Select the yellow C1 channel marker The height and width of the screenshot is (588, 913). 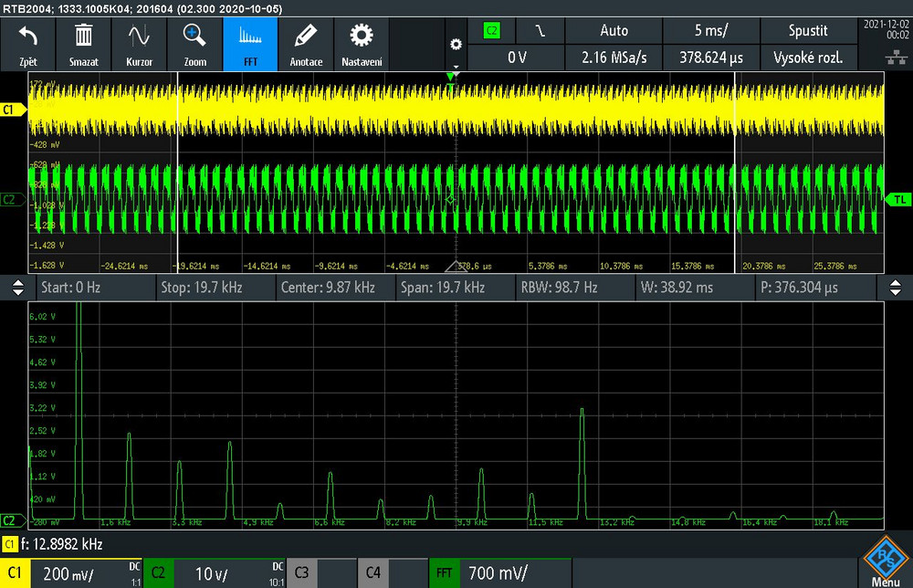(x=13, y=110)
